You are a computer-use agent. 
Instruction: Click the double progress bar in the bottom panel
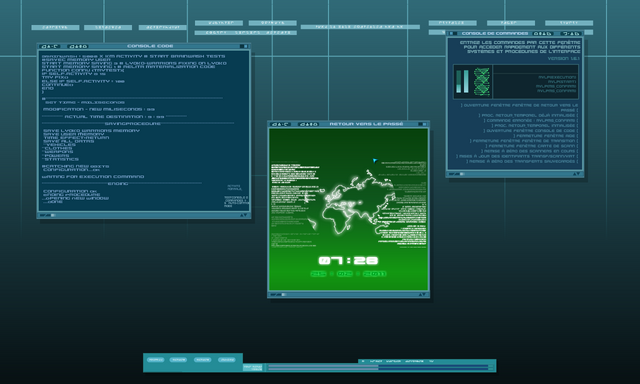coord(378,368)
